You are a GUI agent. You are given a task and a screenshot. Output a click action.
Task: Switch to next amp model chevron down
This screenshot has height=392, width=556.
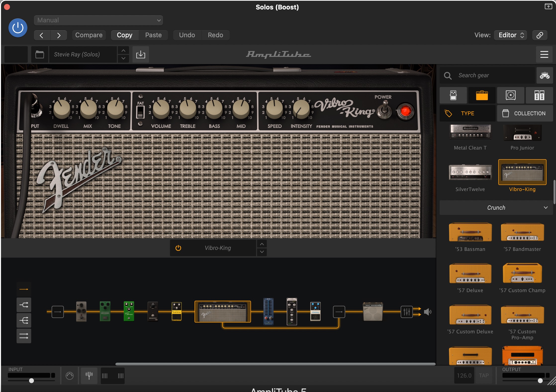(262, 252)
